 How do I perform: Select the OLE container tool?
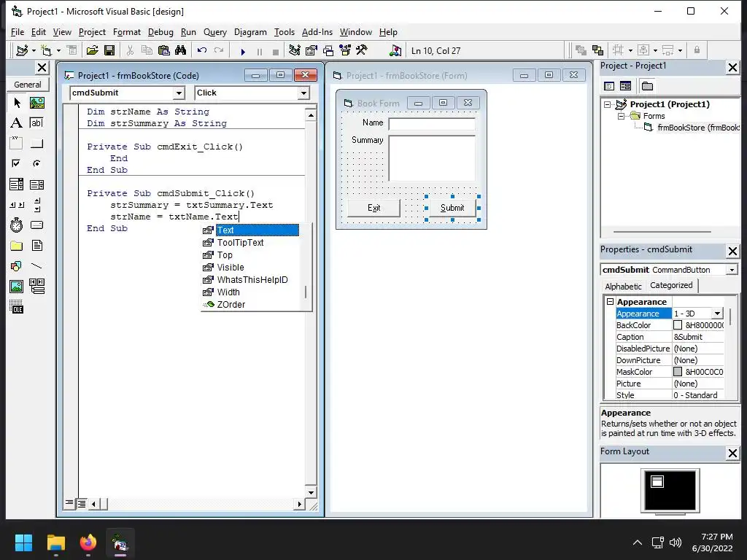pos(17,307)
